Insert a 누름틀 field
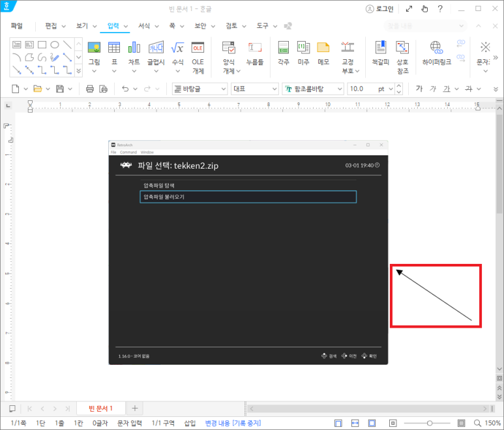504x430 pixels. tap(255, 48)
